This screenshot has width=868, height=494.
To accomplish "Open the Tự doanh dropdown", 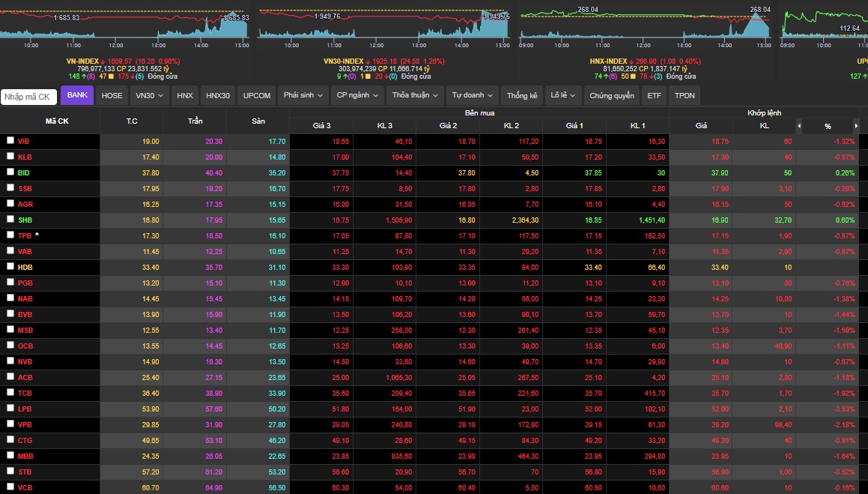I will tap(473, 96).
